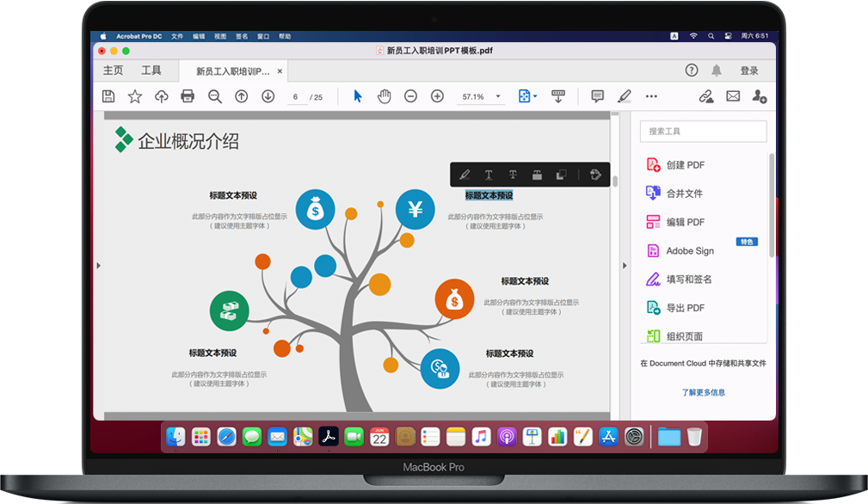Print the document with printer icon
This screenshot has height=504, width=868.
coord(188,96)
